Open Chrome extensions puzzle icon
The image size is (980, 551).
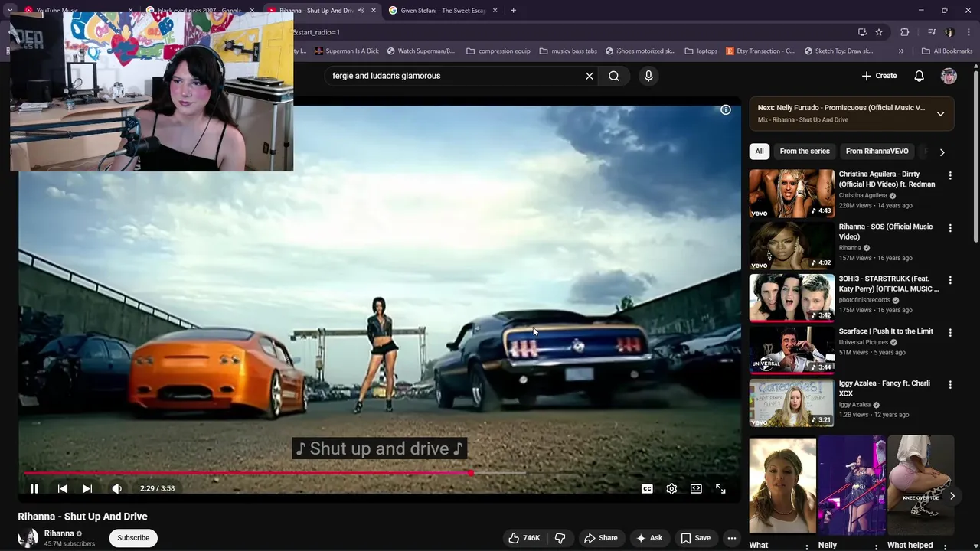pos(904,32)
